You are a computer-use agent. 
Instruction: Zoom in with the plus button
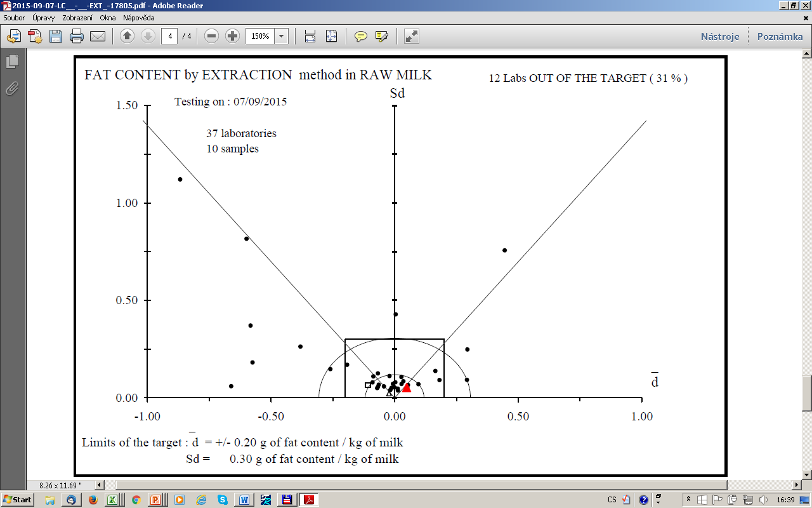tap(232, 36)
